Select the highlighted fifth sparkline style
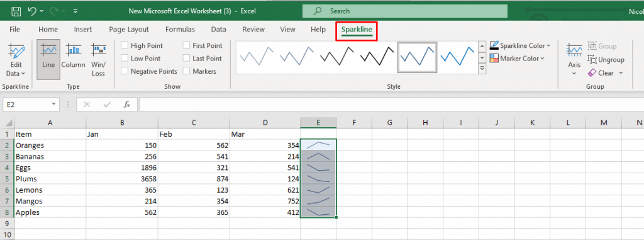 click(417, 57)
